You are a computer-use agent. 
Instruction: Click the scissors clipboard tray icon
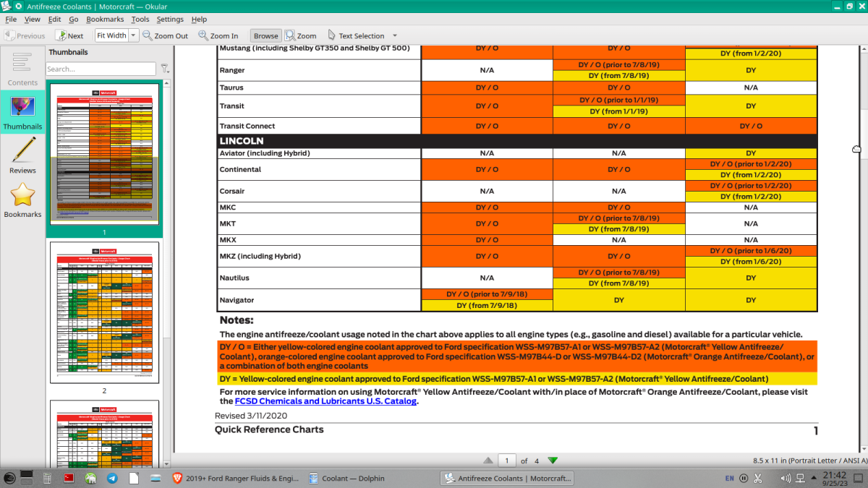coord(758,478)
